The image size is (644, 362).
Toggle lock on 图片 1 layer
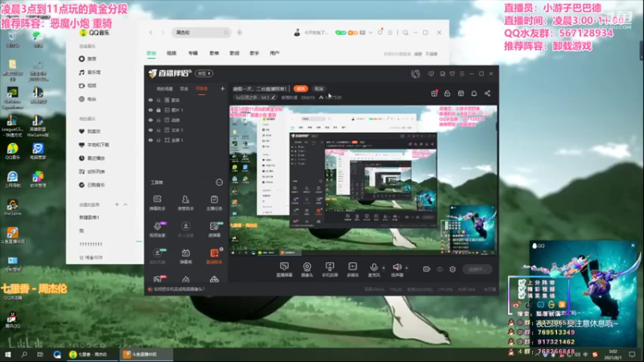point(159,110)
